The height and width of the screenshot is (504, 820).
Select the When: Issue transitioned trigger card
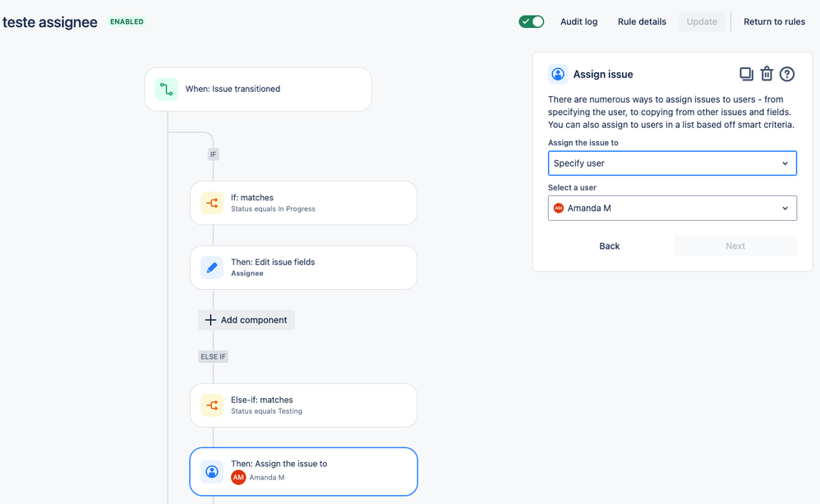click(x=258, y=89)
